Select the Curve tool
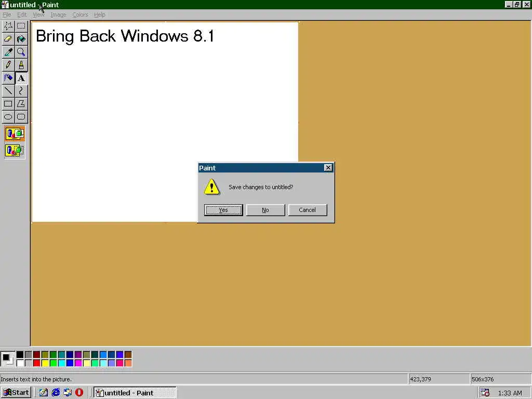Viewport: 532px width, 399px height. point(21,91)
